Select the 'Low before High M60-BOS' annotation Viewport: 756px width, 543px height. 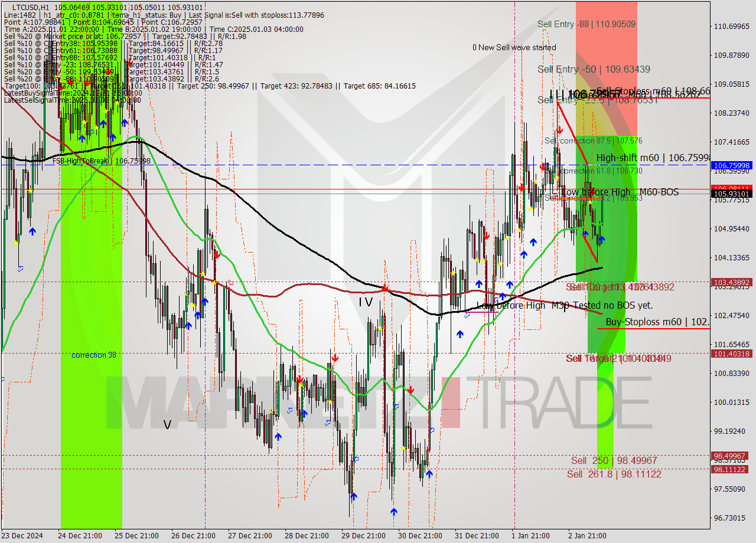[x=620, y=192]
